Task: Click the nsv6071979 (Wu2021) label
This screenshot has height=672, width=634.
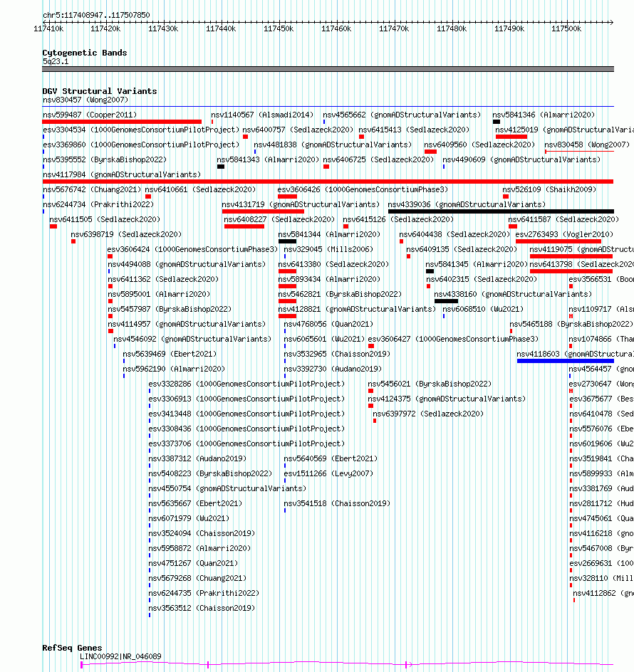Action: tap(189, 518)
